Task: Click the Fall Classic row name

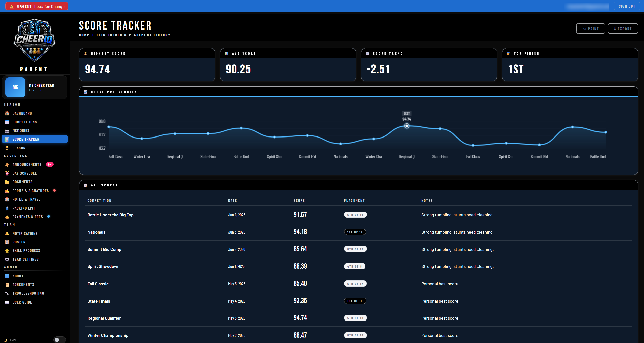Action: point(98,284)
